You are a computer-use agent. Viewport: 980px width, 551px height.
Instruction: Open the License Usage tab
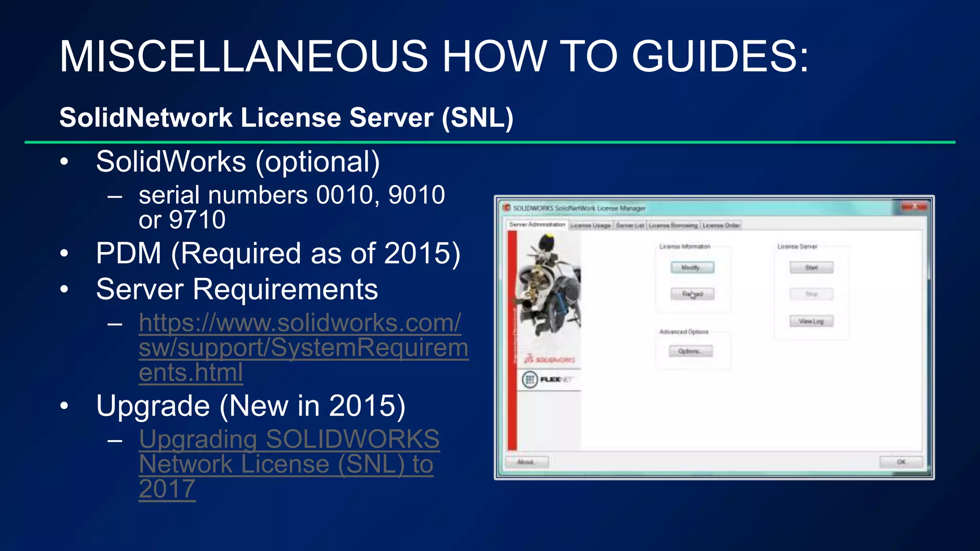point(590,225)
